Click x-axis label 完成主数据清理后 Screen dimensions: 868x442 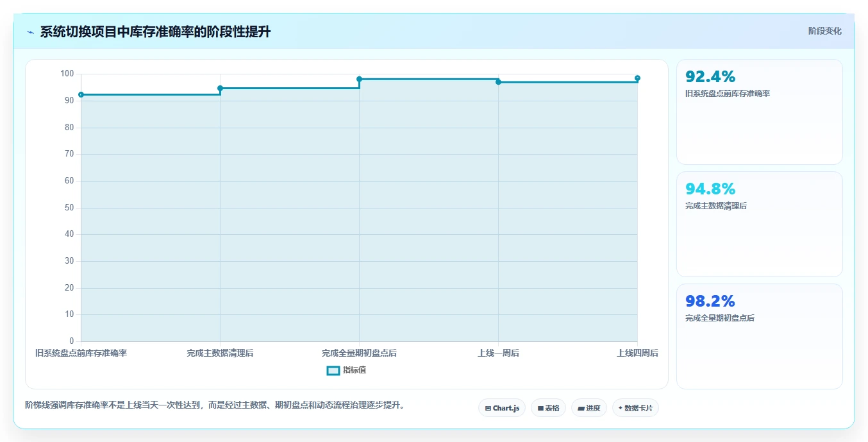tap(220, 353)
